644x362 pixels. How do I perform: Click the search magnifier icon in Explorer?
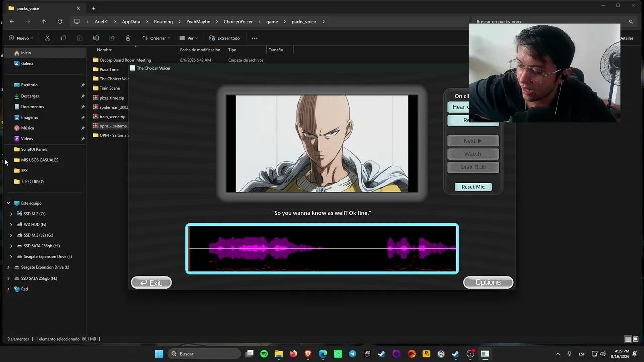click(x=631, y=22)
